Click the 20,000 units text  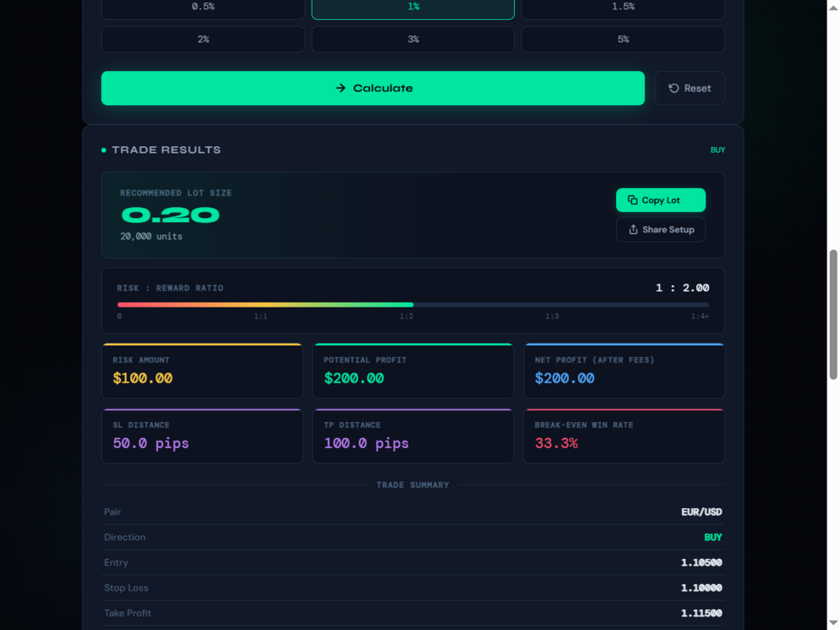tap(151, 236)
